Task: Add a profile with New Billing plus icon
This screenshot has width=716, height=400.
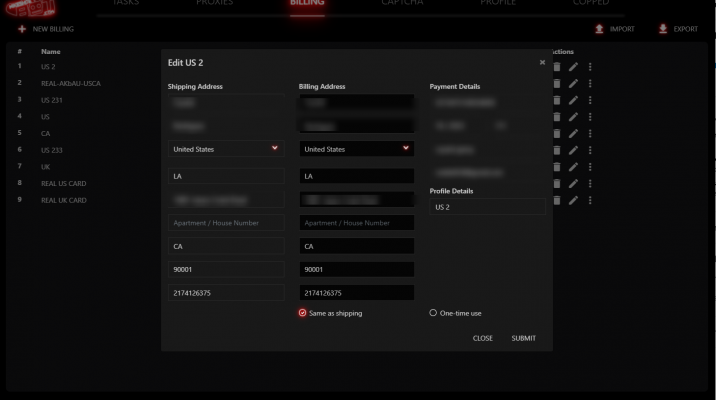Action: click(x=21, y=29)
